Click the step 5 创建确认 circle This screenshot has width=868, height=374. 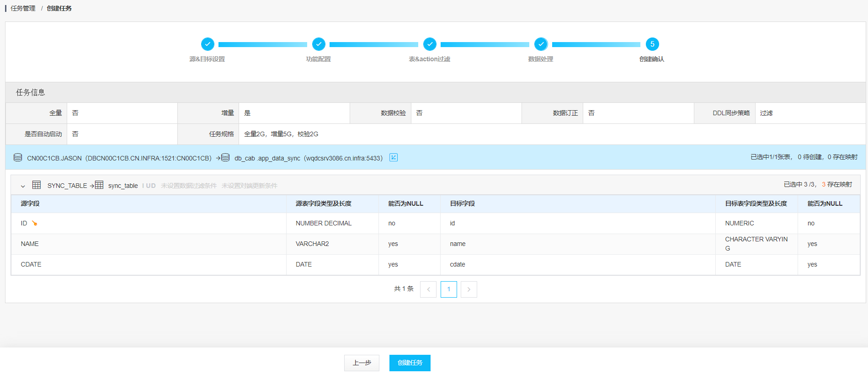tap(652, 44)
